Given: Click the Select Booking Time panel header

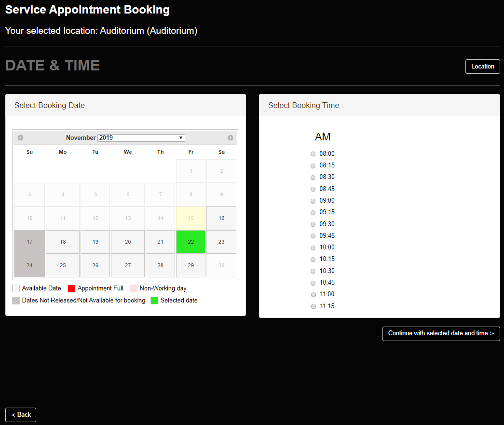Looking at the screenshot, I should 303,105.
